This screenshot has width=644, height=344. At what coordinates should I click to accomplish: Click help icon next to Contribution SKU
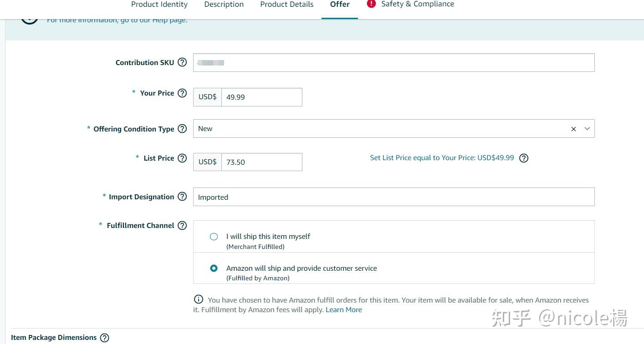[x=182, y=62]
